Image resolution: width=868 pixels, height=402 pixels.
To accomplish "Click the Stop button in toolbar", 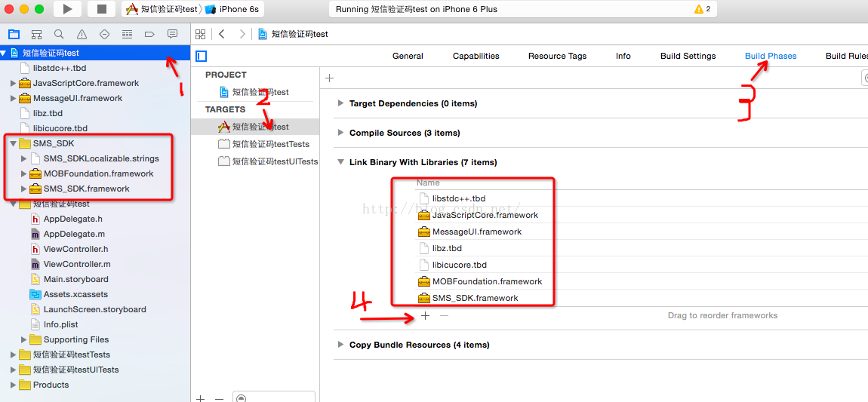I will tap(101, 9).
